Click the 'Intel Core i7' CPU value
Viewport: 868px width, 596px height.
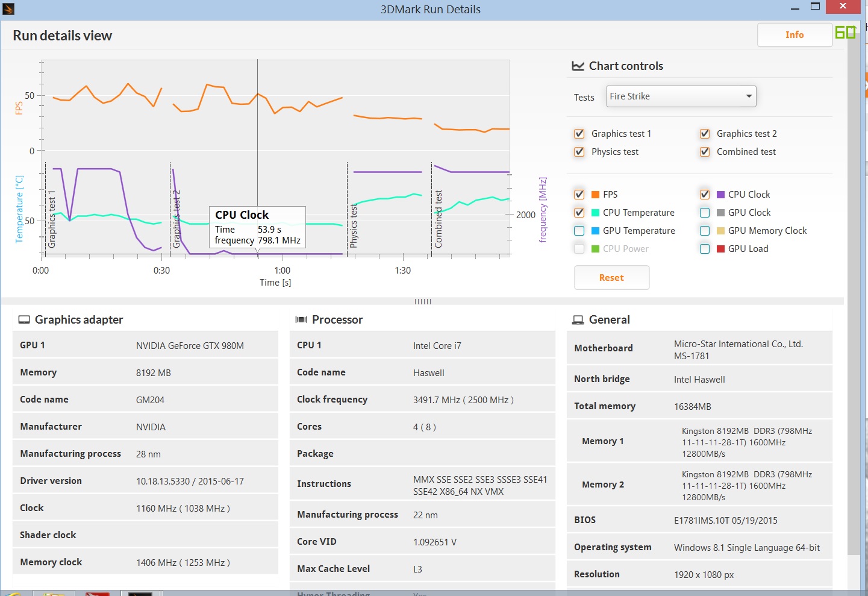(437, 346)
